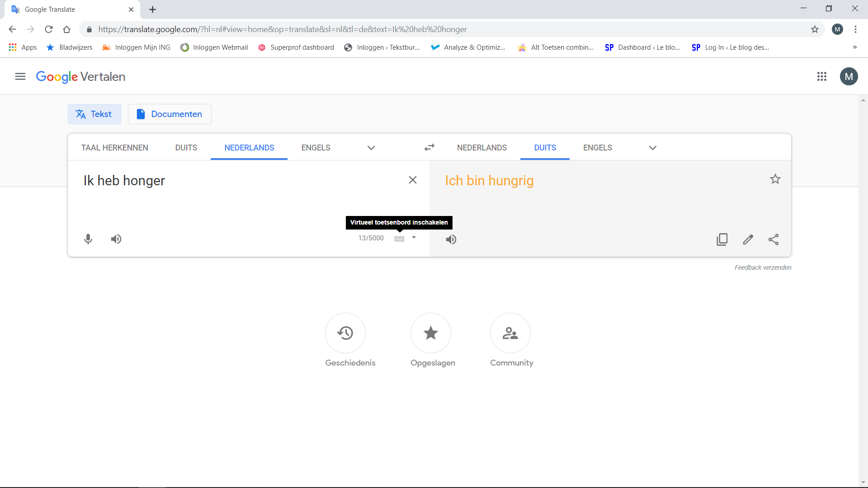Share the translation
The image size is (868, 488).
[x=774, y=239]
